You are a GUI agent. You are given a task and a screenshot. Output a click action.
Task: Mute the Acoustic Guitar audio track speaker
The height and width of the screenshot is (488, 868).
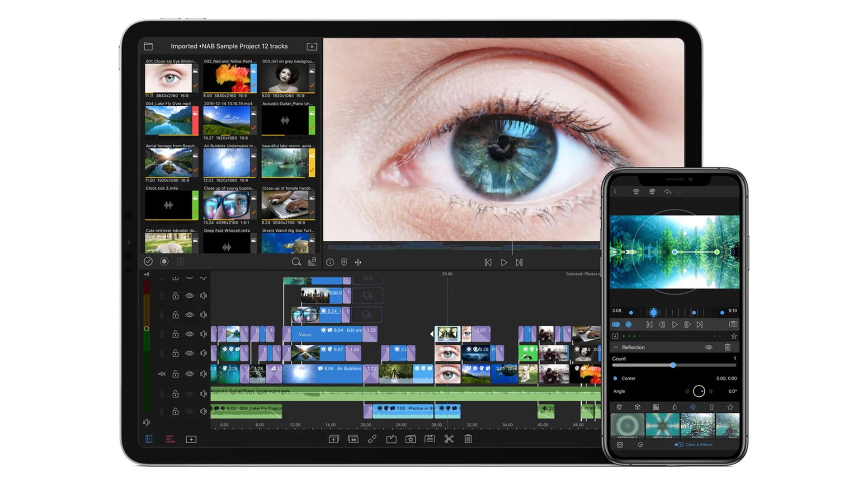click(x=203, y=394)
